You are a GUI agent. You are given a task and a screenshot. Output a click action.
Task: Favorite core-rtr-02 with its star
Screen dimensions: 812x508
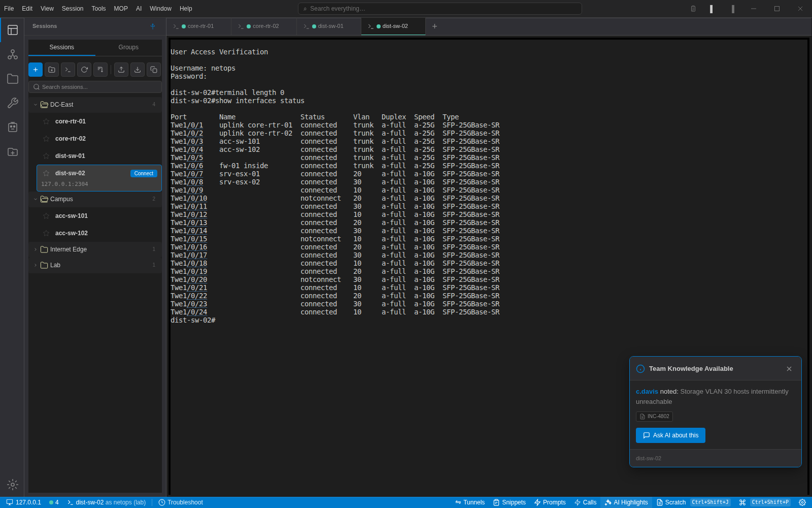click(46, 139)
